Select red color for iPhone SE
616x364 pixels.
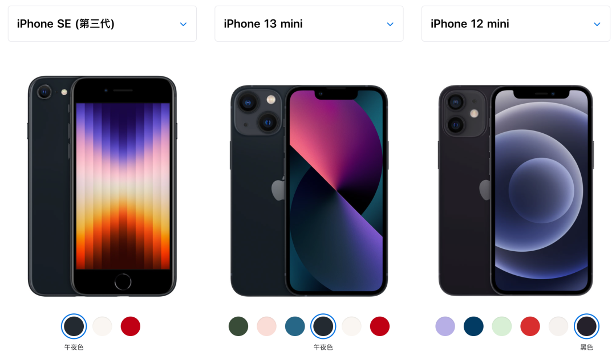(x=131, y=326)
